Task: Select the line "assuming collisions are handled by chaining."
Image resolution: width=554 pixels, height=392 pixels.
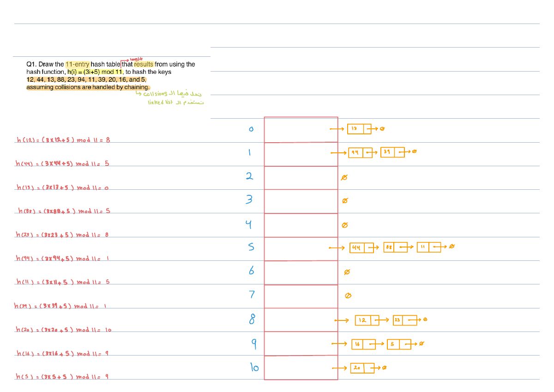Action: tap(88, 87)
